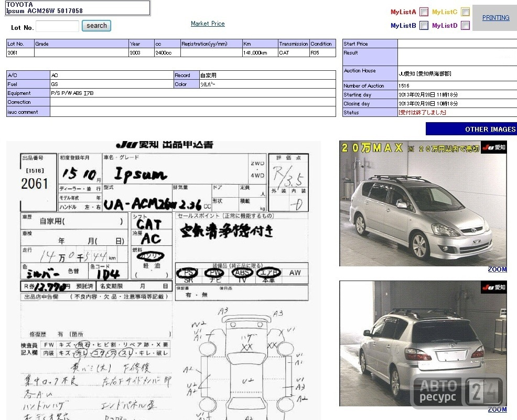This screenshot has width=517, height=420.
Task: Click the Start Price label
Action: click(370, 44)
